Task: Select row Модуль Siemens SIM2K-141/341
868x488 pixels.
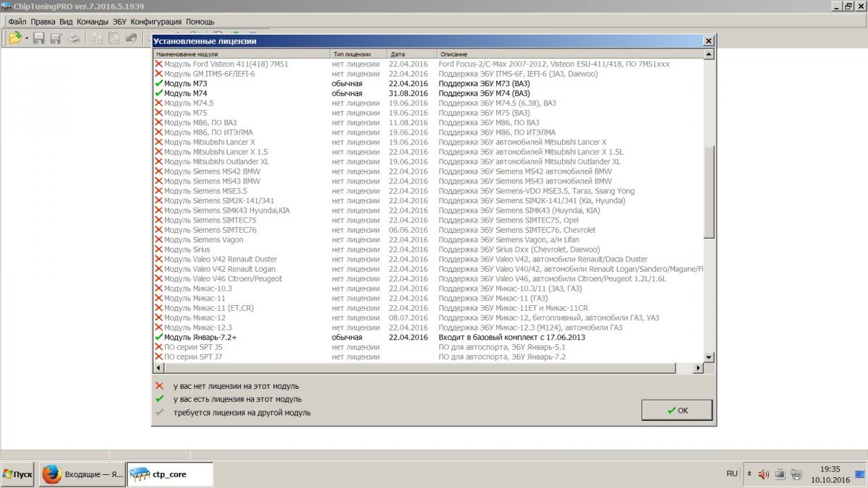Action: click(428, 200)
